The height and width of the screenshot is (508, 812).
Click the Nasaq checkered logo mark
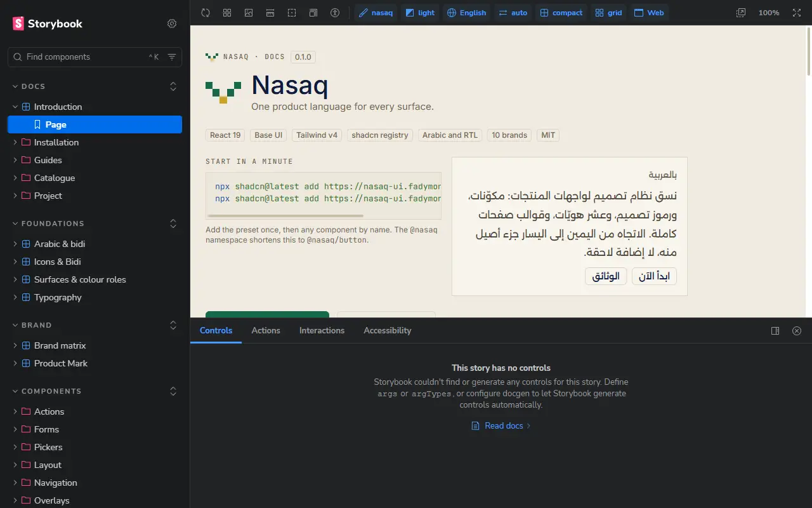(x=223, y=92)
